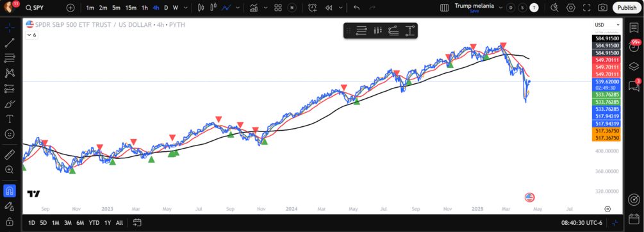Expand the indicators favorites dropdown arrow
Viewport: 644px width, 232px height.
pyautogui.click(x=266, y=8)
